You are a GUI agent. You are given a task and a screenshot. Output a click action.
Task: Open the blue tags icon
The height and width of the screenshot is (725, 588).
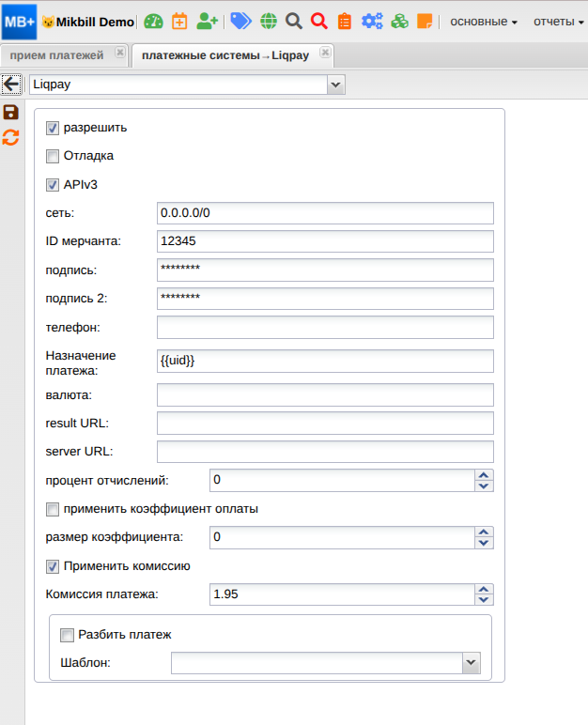coord(240,22)
